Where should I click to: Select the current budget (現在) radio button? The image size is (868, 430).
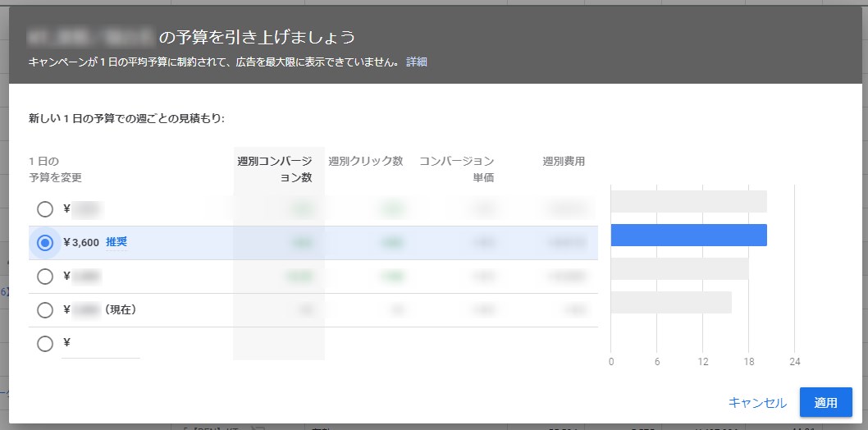click(45, 310)
